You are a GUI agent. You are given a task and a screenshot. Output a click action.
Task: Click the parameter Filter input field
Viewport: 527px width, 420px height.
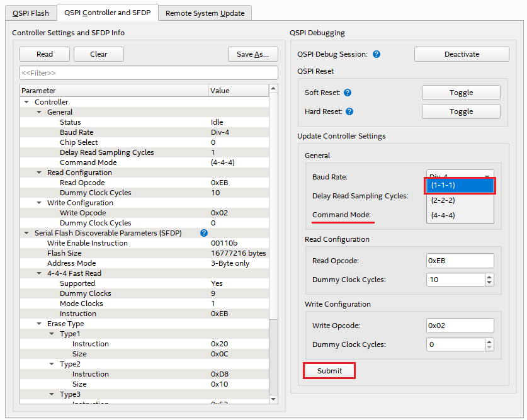click(149, 73)
